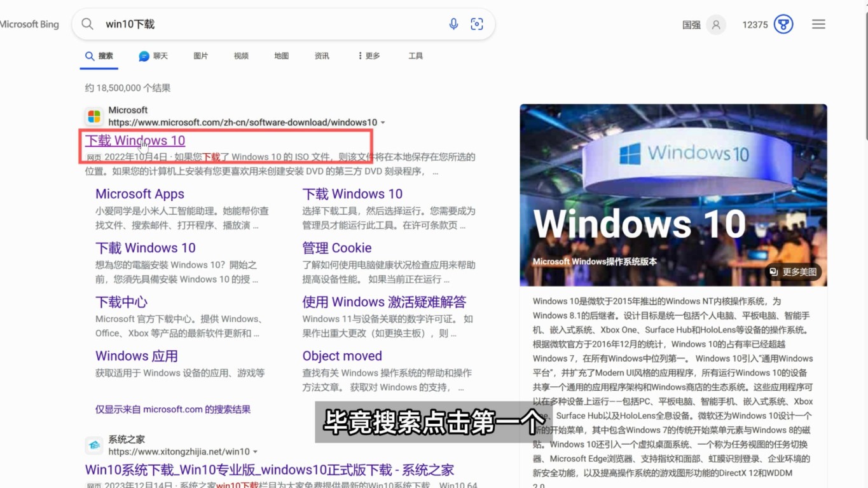The image size is (868, 488).
Task: Open the Microsoft Apps sublink
Action: coord(140,194)
